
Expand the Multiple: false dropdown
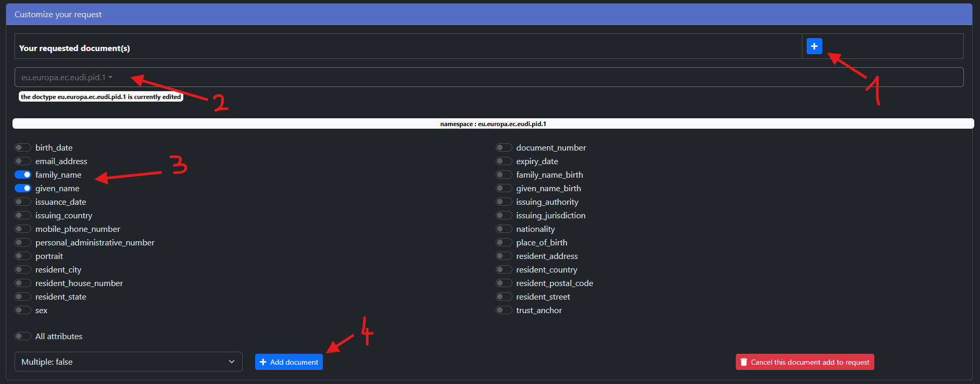point(128,362)
